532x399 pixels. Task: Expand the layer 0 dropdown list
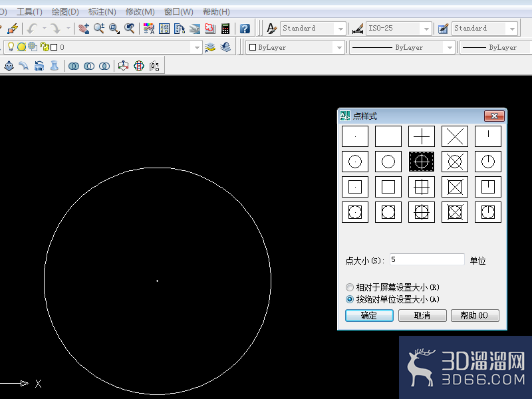(197, 47)
